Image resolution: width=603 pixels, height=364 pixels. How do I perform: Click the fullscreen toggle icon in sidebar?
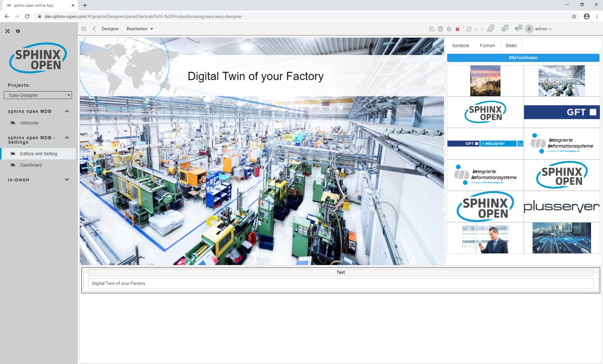pyautogui.click(x=7, y=31)
